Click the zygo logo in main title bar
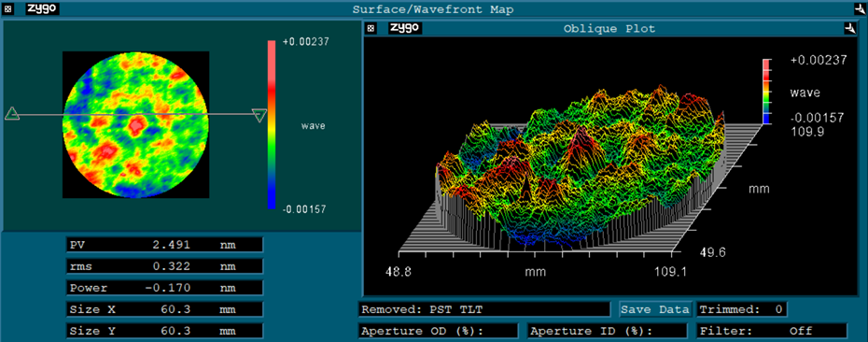Image resolution: width=868 pixels, height=342 pixels. (x=42, y=8)
